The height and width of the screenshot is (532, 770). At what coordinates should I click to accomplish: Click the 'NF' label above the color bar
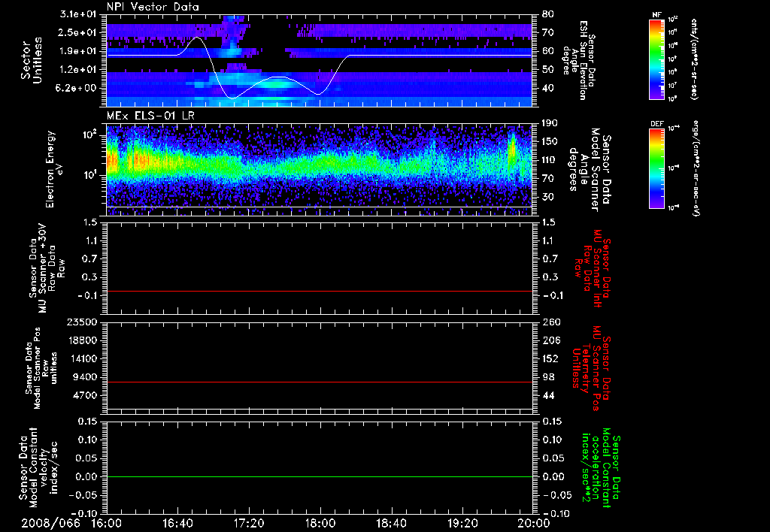point(656,15)
